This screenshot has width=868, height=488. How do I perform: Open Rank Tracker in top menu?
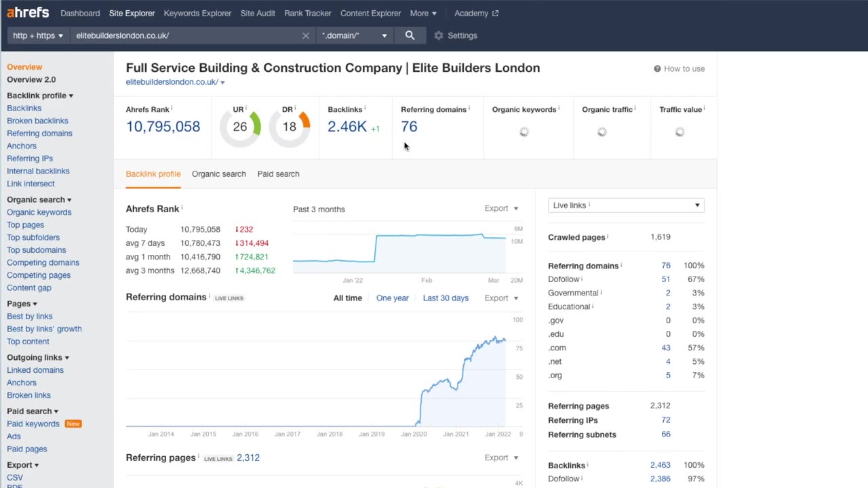coord(308,14)
